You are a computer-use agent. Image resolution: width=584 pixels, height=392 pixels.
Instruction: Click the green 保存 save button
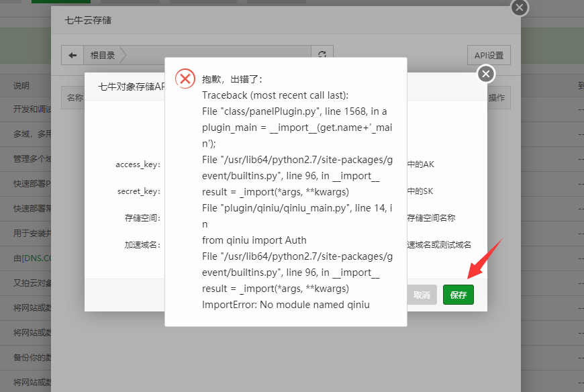[458, 295]
